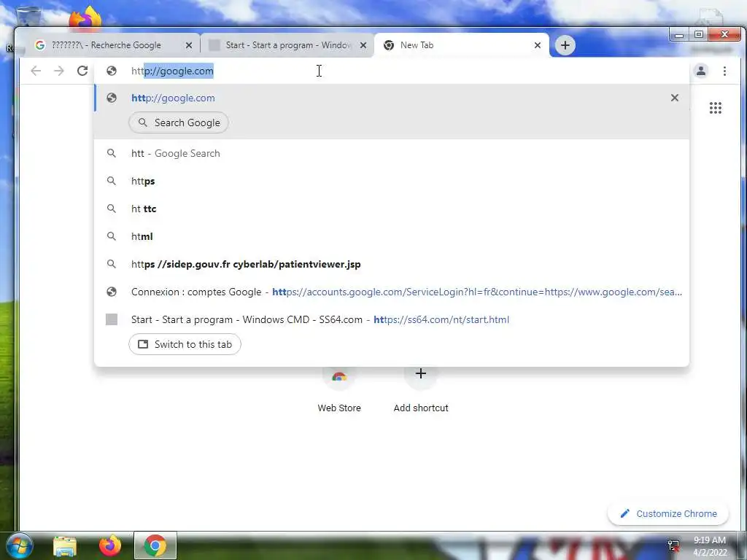Image resolution: width=747 pixels, height=560 pixels.
Task: Close the New Tab tab
Action: click(x=538, y=45)
